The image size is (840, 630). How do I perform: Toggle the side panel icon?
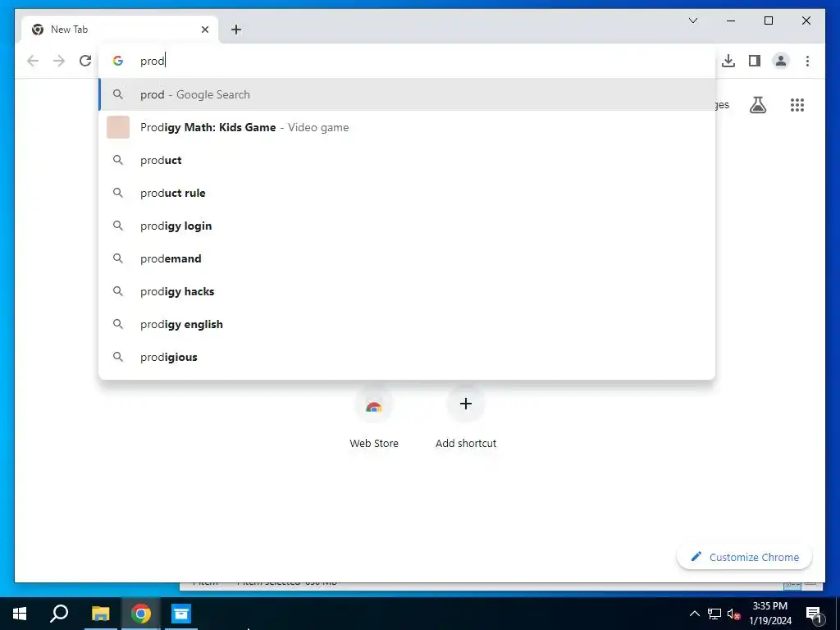pyautogui.click(x=755, y=61)
